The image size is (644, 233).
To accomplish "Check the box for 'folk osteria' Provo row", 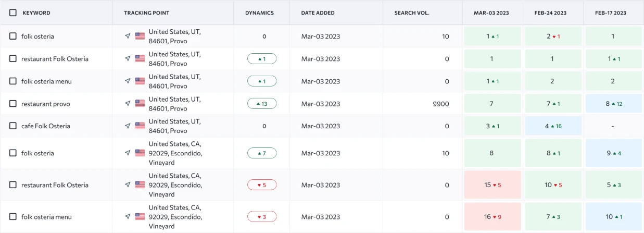I will (x=13, y=36).
